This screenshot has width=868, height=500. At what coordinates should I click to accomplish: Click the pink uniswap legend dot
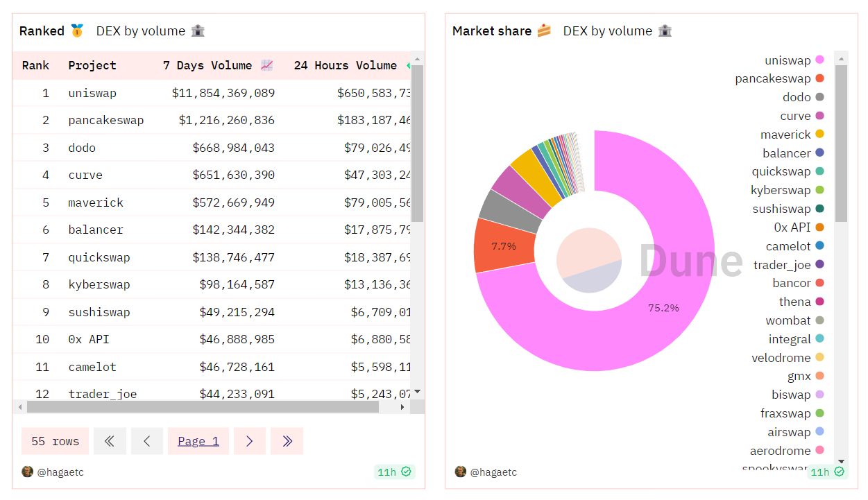[819, 60]
